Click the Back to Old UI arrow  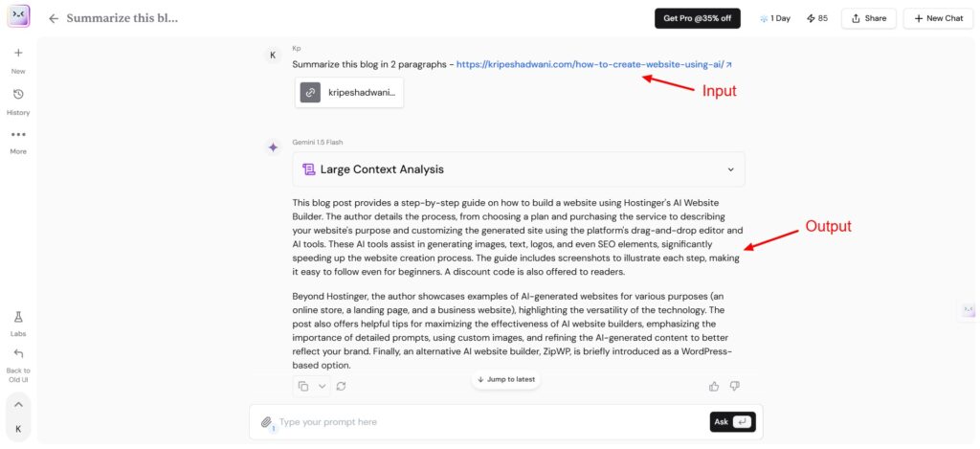tap(18, 353)
